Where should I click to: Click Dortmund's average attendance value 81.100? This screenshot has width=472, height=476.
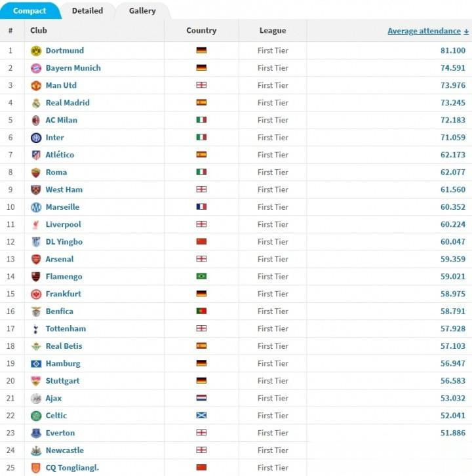coord(453,50)
